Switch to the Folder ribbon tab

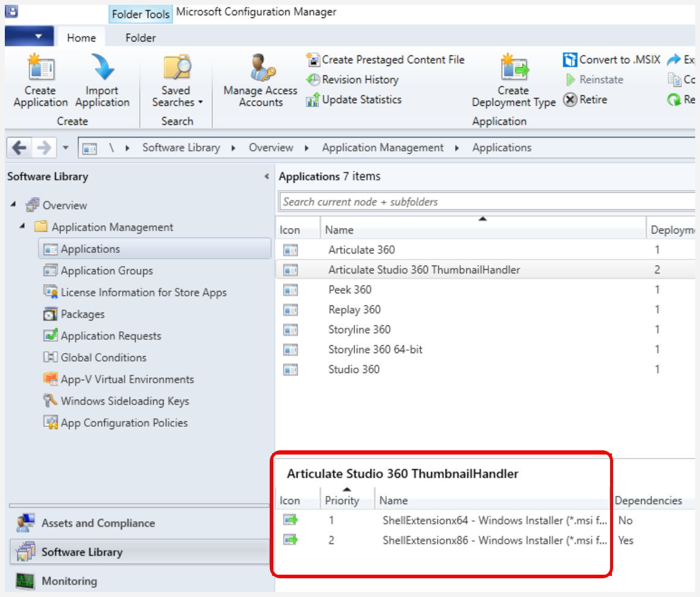click(141, 37)
